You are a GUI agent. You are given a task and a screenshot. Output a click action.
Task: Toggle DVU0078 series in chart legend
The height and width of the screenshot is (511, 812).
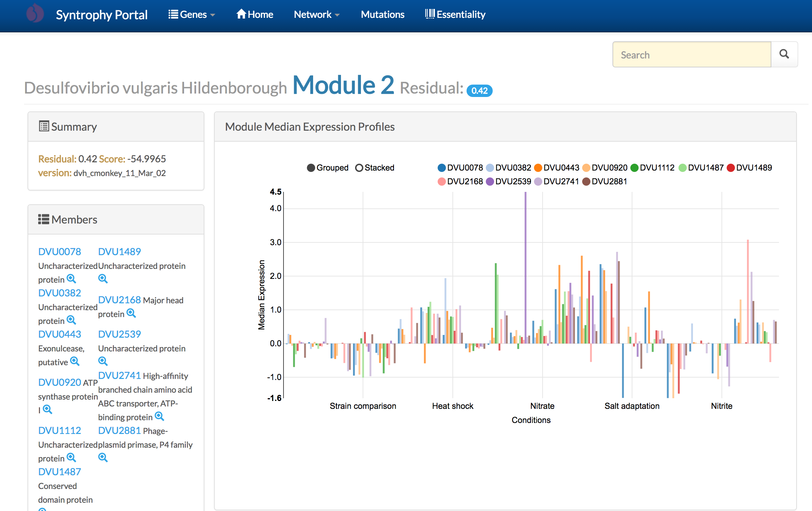pos(442,168)
